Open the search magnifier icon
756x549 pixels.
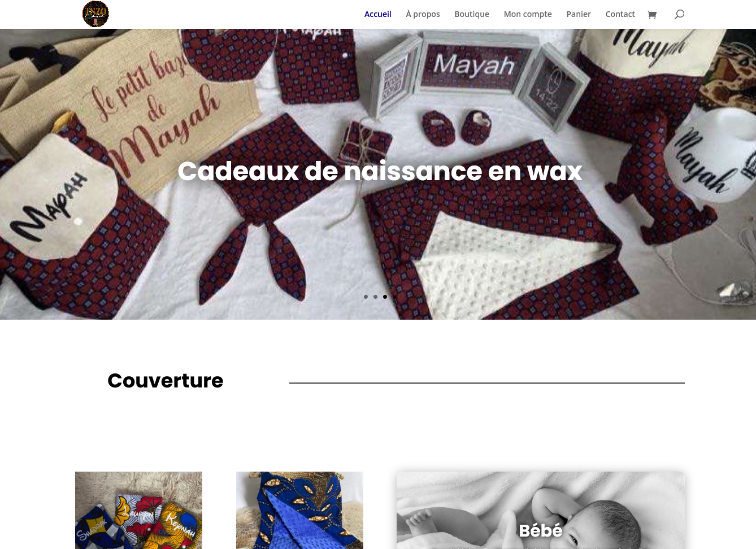point(679,14)
